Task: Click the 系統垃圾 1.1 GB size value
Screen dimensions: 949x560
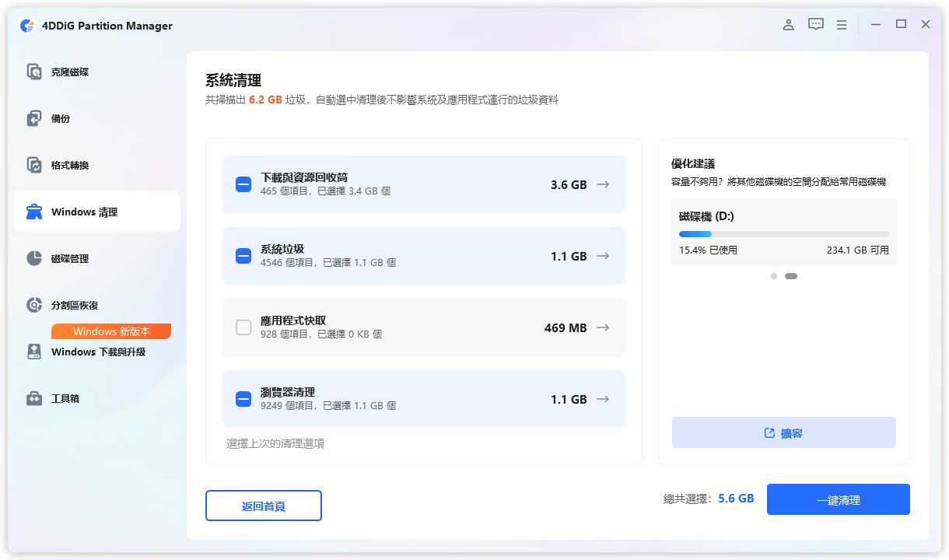Action: tap(569, 257)
